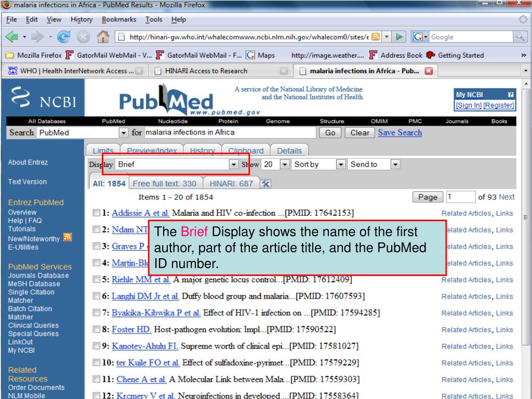Image resolution: width=532 pixels, height=399 pixels.
Task: Close the malaria infections tab with red X
Action: (429, 71)
